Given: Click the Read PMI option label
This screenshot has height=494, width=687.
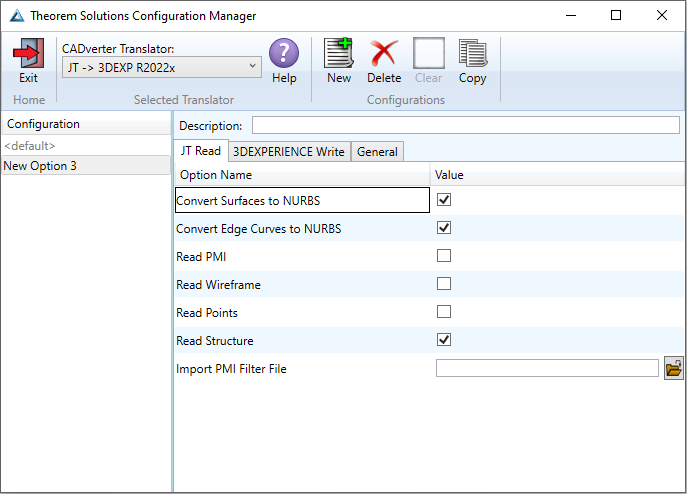Looking at the screenshot, I should 201,257.
